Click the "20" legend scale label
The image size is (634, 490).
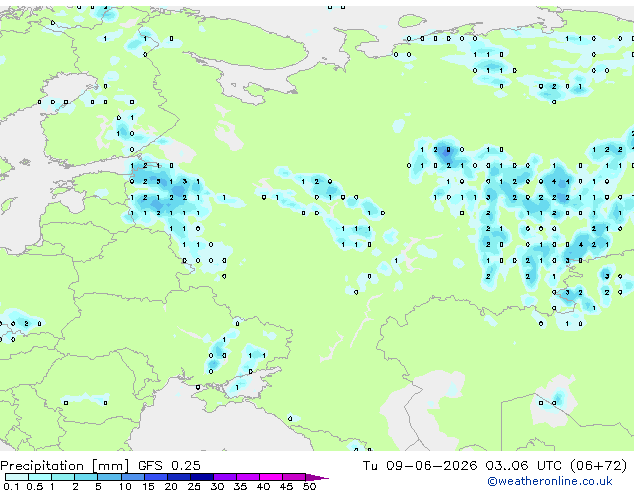click(171, 486)
